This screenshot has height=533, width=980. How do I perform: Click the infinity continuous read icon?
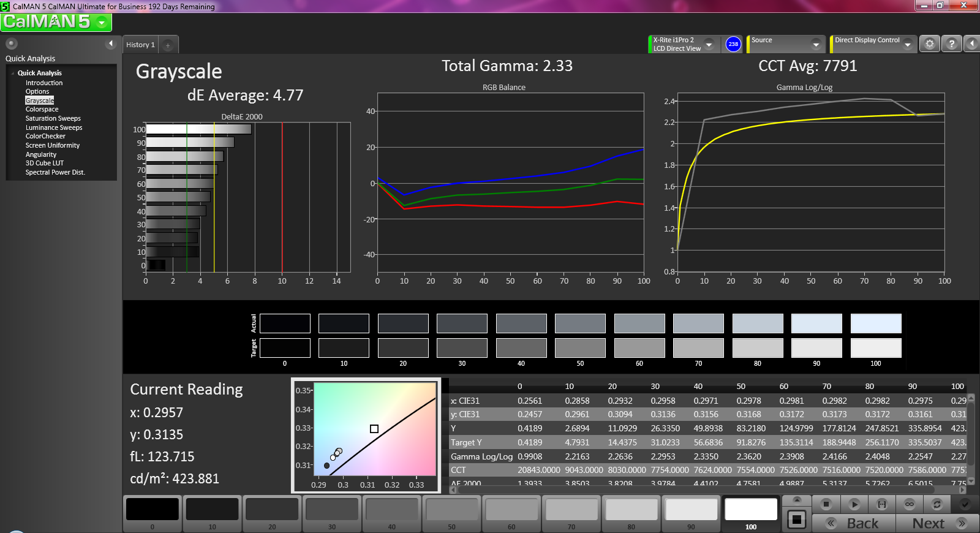[x=909, y=504]
